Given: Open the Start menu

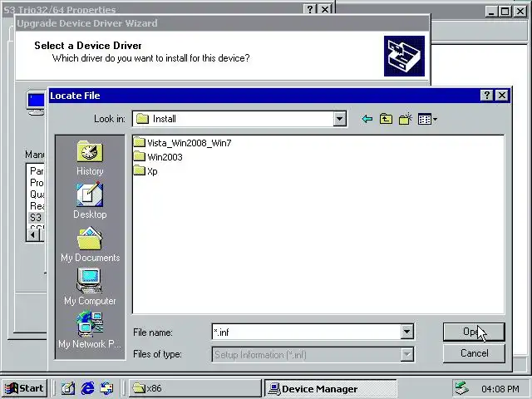Looking at the screenshot, I should pyautogui.click(x=24, y=388).
